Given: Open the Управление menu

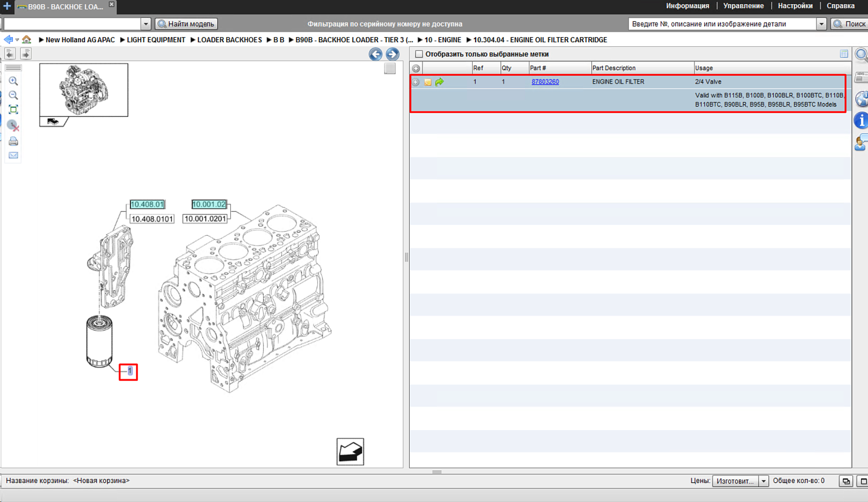Looking at the screenshot, I should tap(744, 6).
